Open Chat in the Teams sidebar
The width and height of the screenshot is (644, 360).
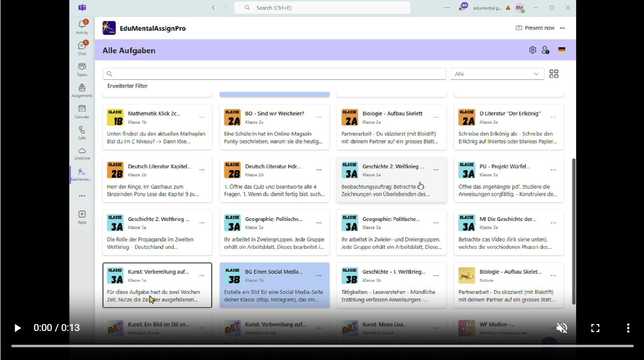click(82, 48)
